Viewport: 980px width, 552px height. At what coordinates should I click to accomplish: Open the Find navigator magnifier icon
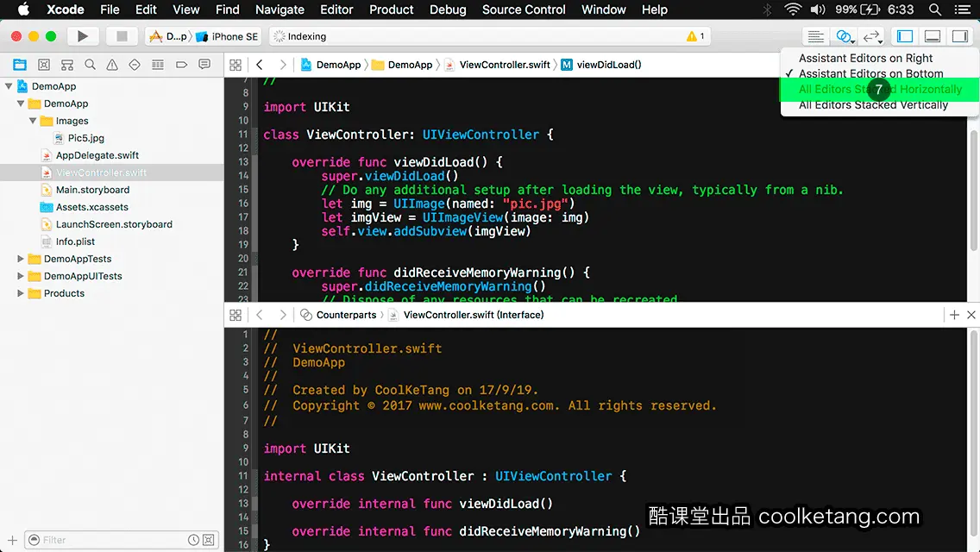point(90,65)
